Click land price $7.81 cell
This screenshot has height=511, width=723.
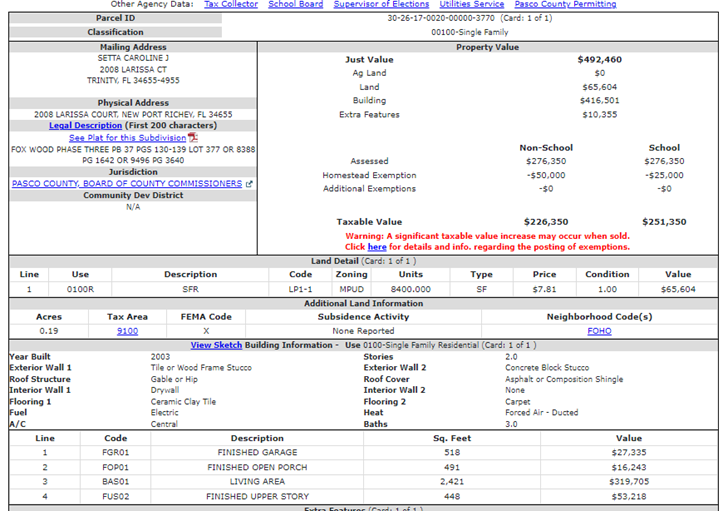(x=544, y=290)
